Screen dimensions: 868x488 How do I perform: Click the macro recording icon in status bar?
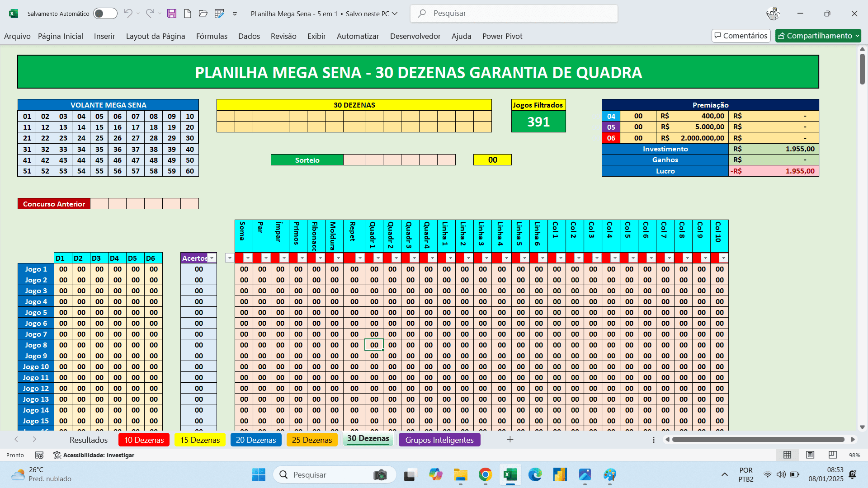[39, 455]
